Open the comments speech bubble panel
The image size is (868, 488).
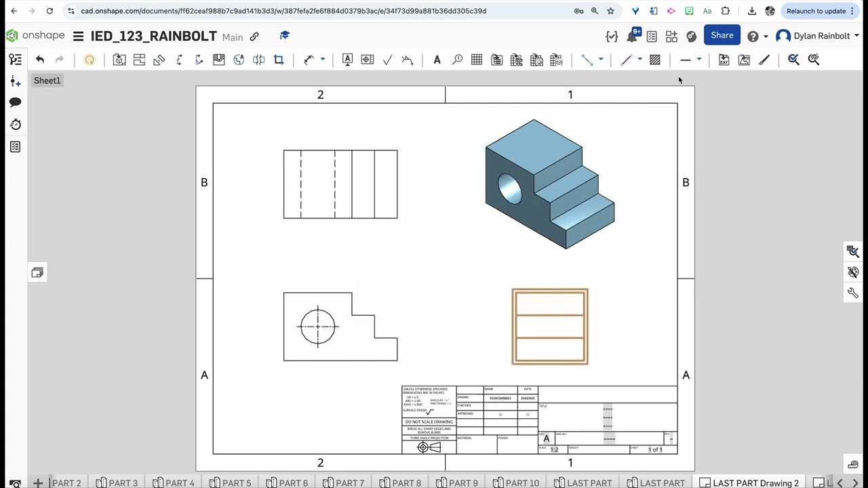pos(15,102)
